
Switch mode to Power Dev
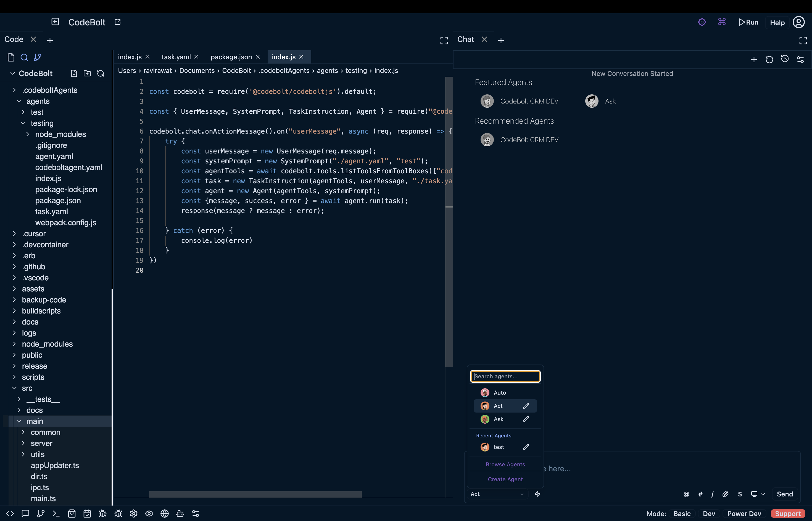point(744,514)
